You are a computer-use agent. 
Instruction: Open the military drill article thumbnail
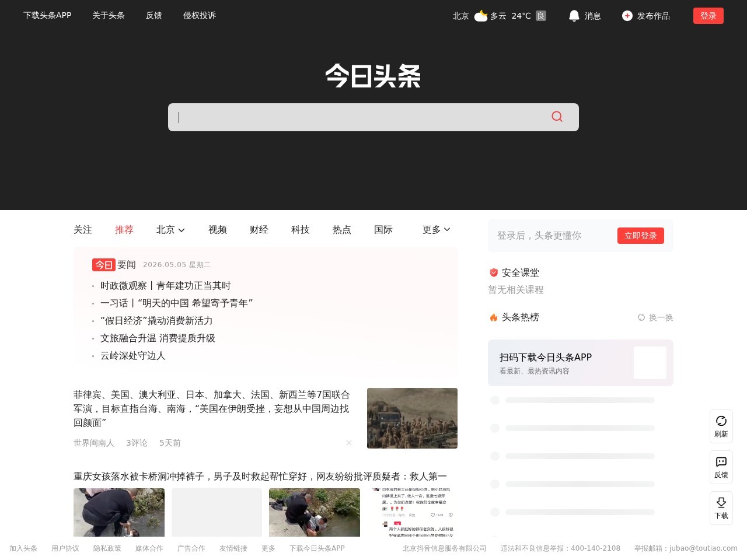(412, 418)
